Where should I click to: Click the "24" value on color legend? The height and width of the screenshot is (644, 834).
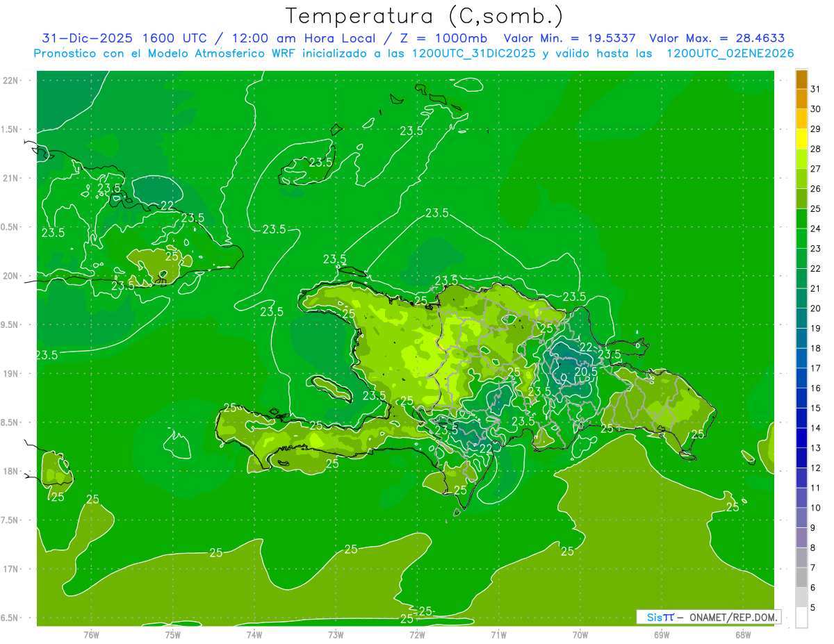pyautogui.click(x=815, y=229)
